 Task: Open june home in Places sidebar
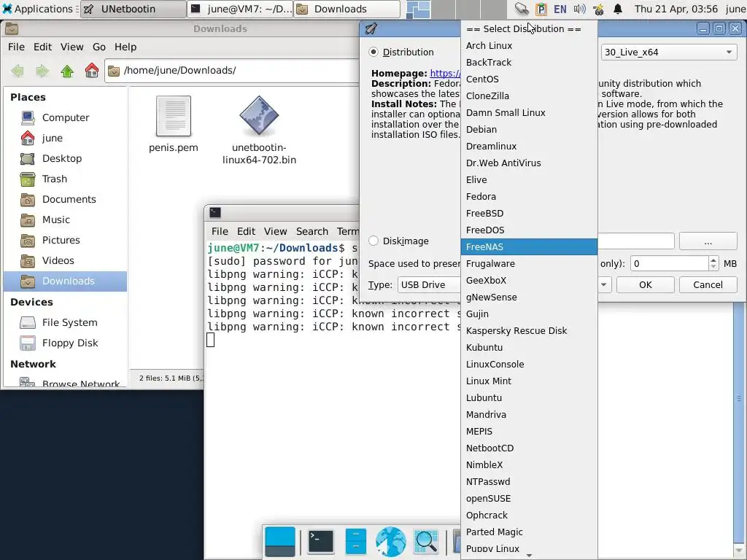click(x=65, y=138)
